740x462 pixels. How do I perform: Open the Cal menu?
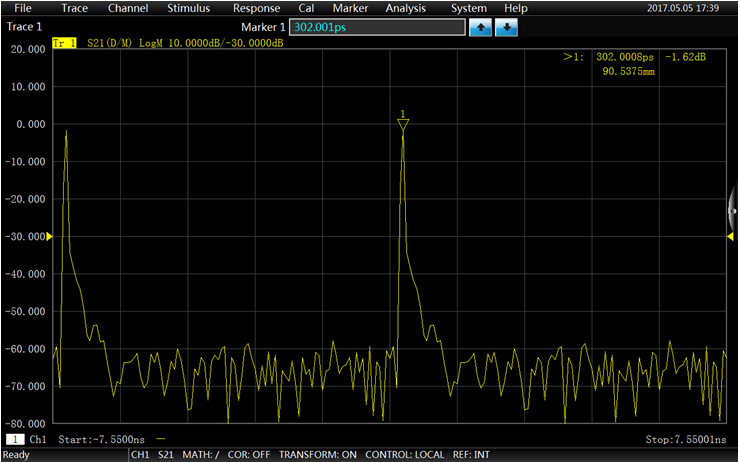tap(306, 8)
